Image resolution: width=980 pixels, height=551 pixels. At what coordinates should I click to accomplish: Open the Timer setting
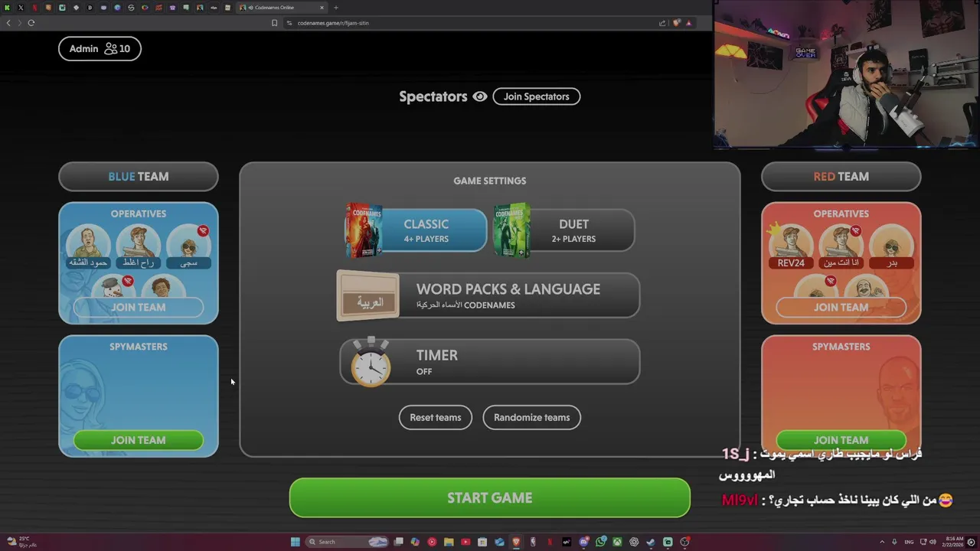point(490,362)
